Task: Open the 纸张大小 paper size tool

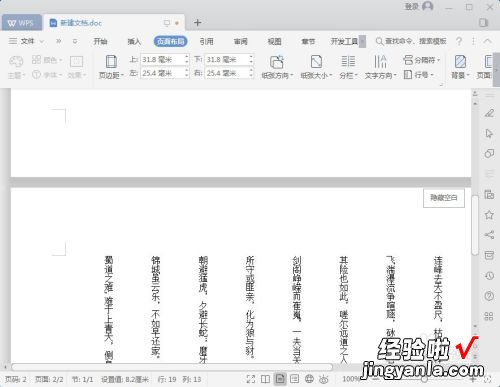Action: click(316, 67)
